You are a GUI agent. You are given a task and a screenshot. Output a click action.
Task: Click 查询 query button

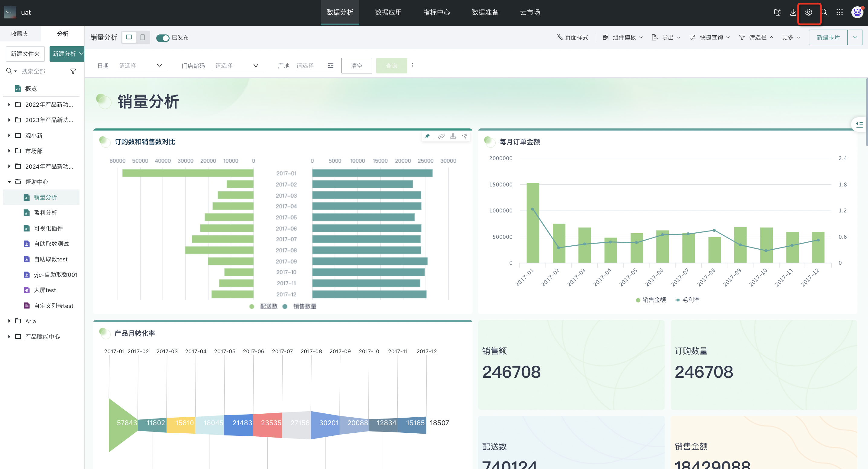point(391,66)
